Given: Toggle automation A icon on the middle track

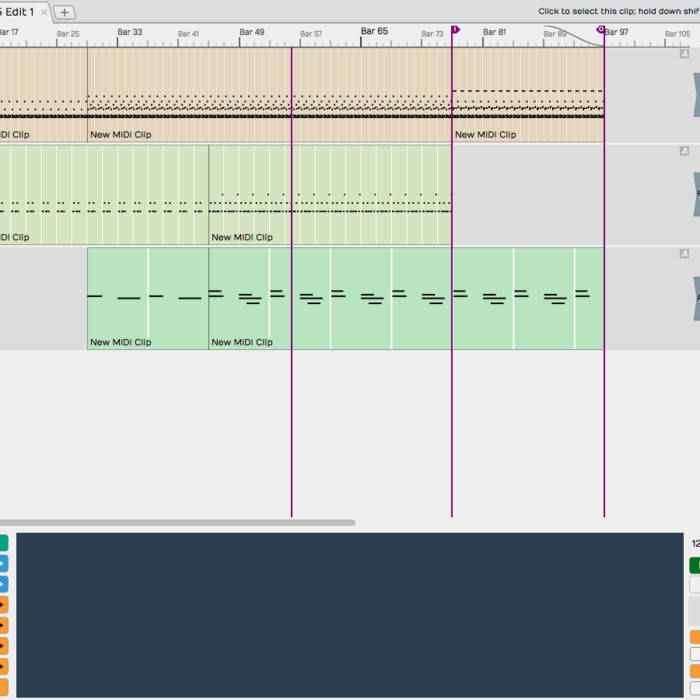Looking at the screenshot, I should coord(685,151).
